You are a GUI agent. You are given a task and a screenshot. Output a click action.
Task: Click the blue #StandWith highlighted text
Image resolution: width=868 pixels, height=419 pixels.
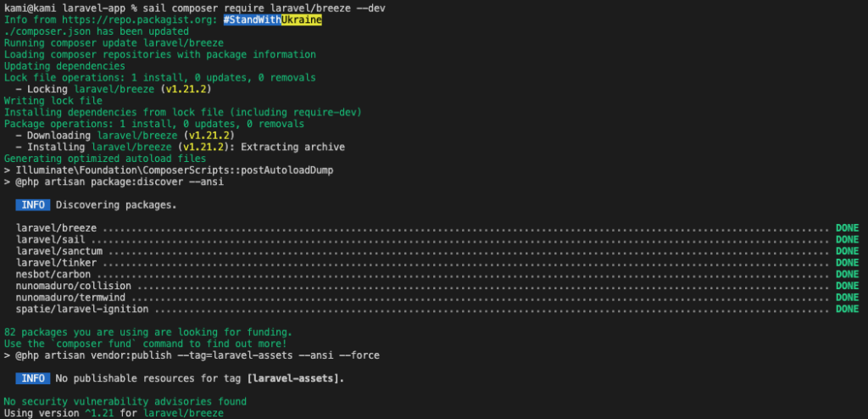click(x=253, y=20)
